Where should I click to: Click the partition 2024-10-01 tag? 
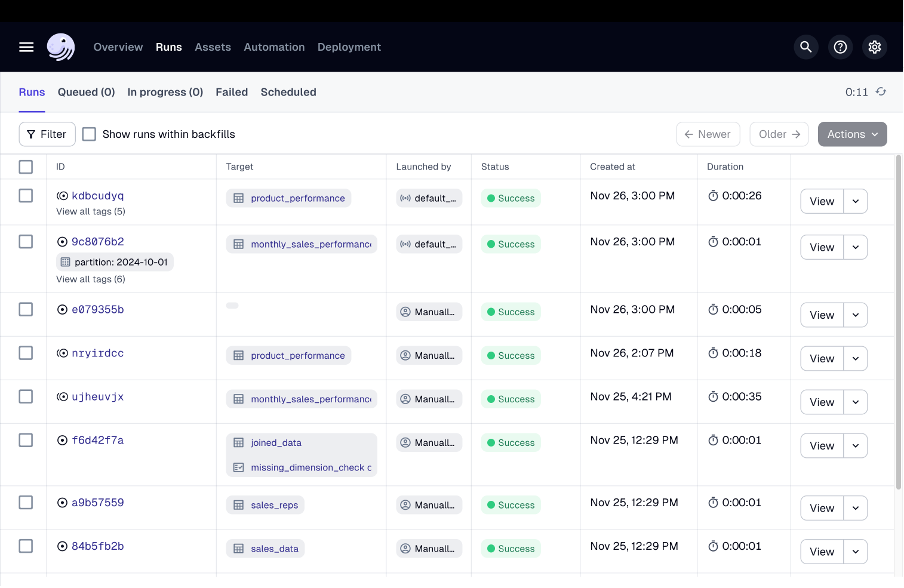[x=115, y=262]
